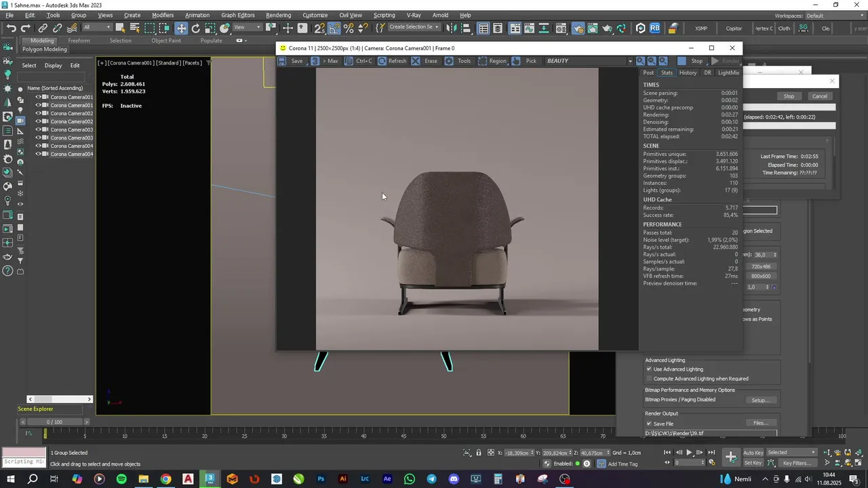Viewport: 868px width, 488px height.
Task: Click the RB plugin toolbar icon
Action: pyautogui.click(x=655, y=28)
